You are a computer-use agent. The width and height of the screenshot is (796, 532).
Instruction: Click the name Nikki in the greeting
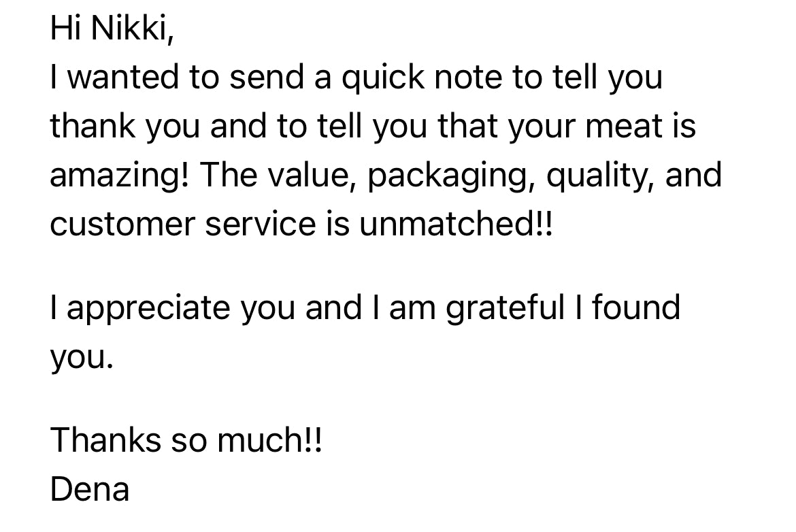click(x=132, y=28)
